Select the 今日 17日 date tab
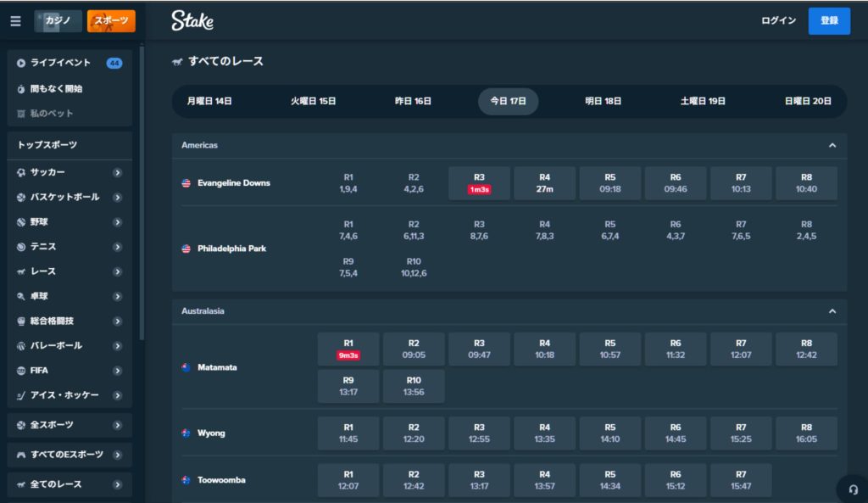Viewport: 868px width, 503px height. (509, 102)
